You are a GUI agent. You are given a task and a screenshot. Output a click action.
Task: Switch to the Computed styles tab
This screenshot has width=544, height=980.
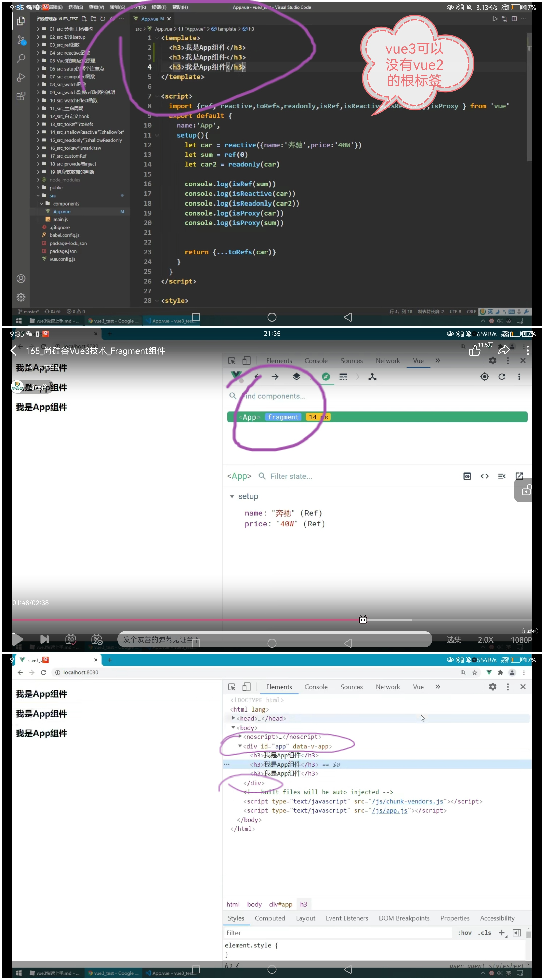[270, 918]
